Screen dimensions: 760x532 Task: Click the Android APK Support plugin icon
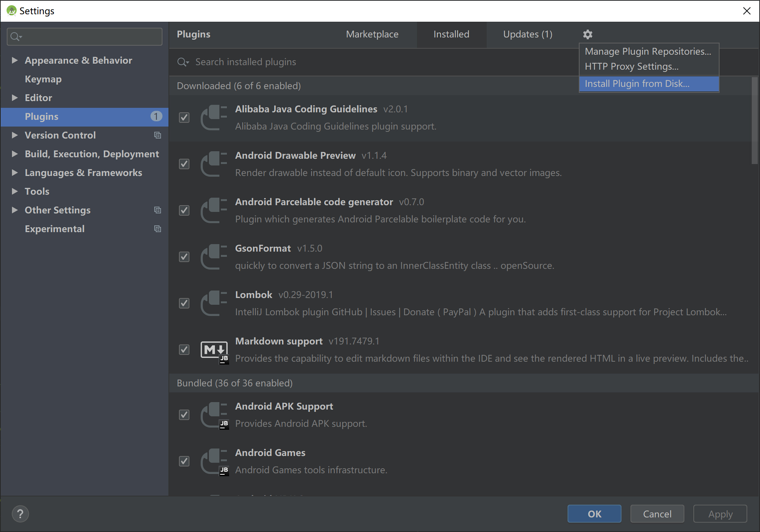pos(215,416)
